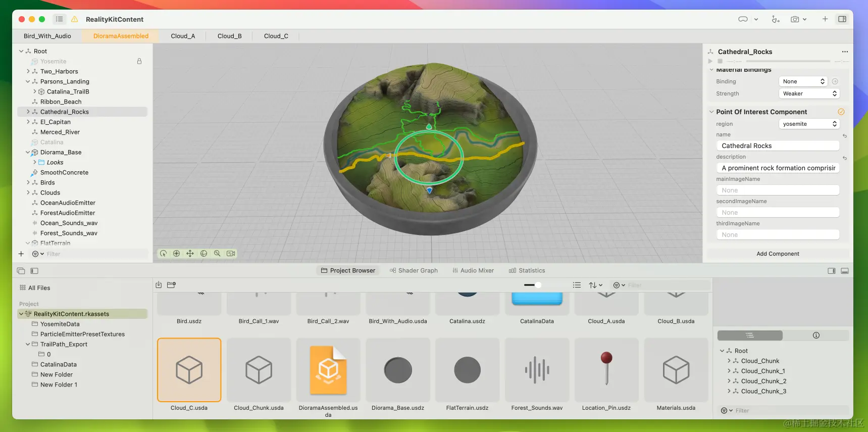Screen dimensions: 868x432
Task: Toggle the scene hierarchy list button
Action: [x=59, y=19]
